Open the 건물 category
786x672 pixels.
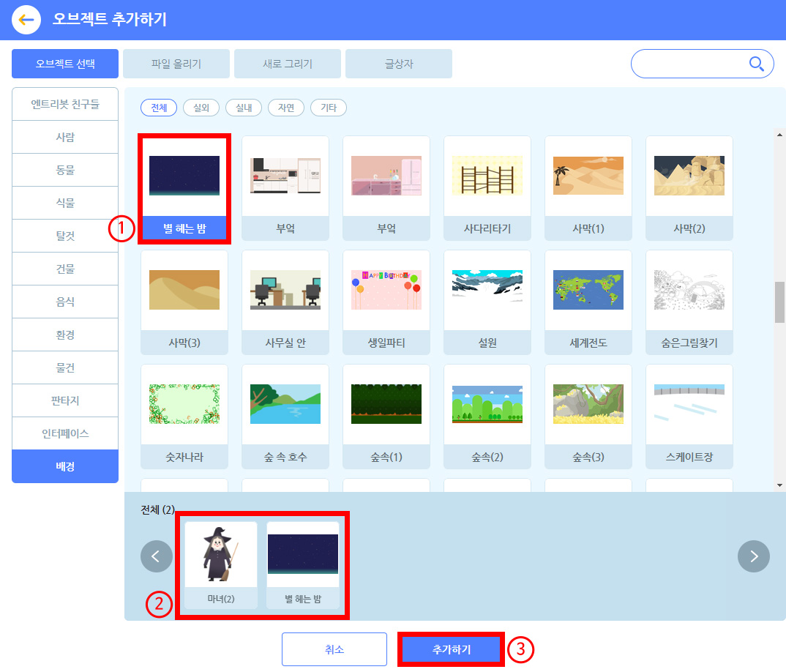(x=65, y=269)
